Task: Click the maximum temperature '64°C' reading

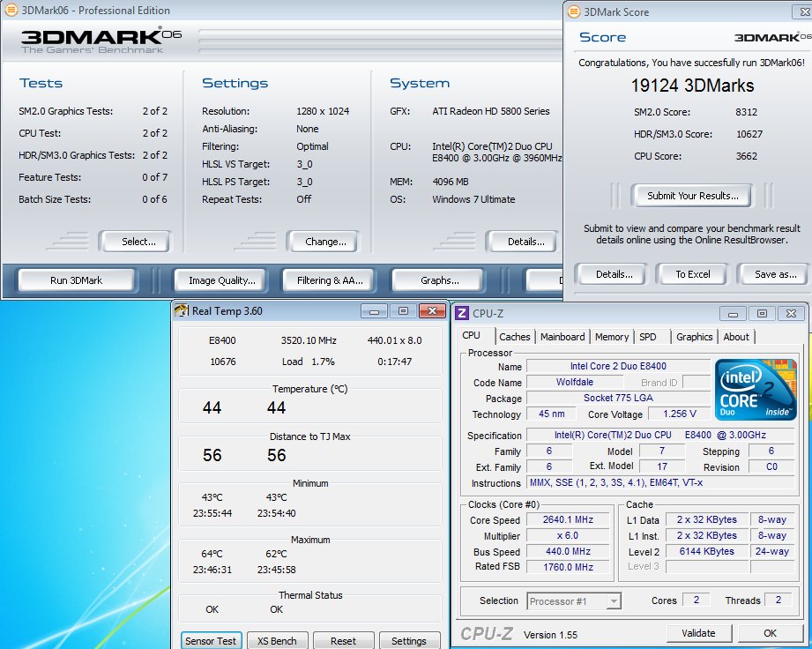Action: pos(212,554)
